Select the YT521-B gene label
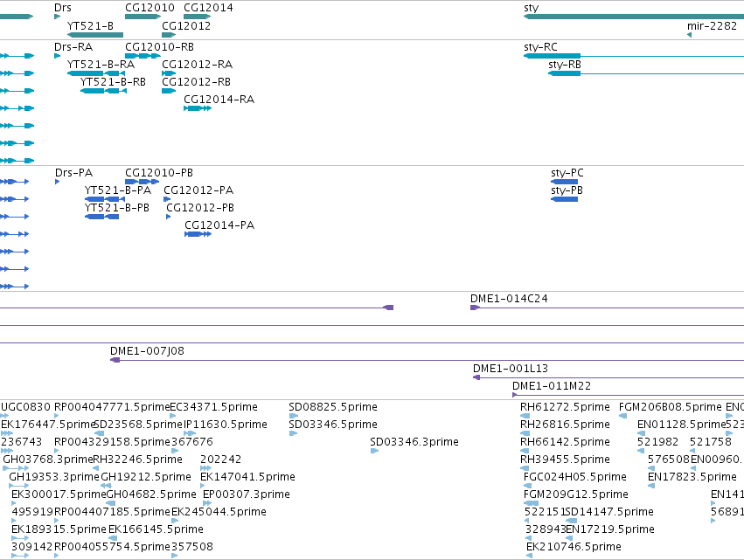 [x=90, y=25]
